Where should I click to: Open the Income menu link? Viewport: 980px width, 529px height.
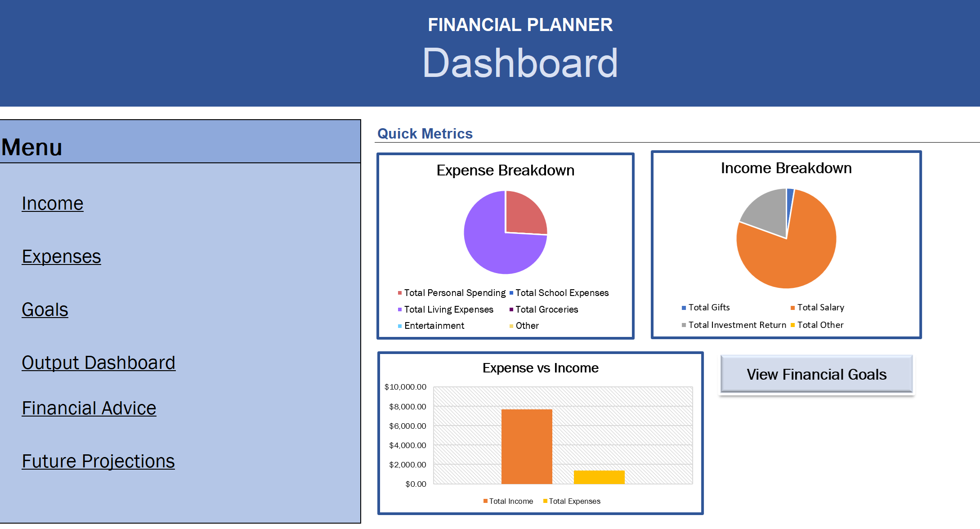click(x=53, y=204)
